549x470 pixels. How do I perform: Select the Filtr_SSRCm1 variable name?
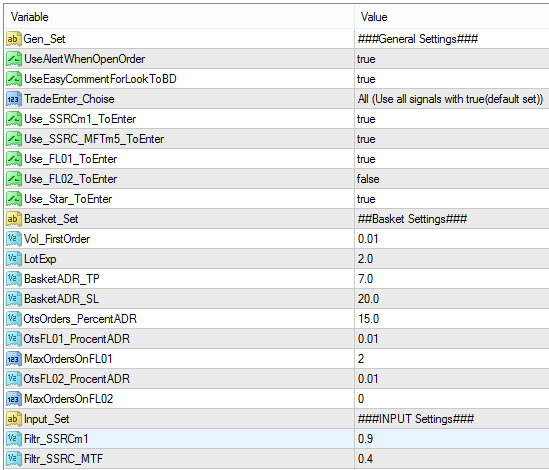pyautogui.click(x=56, y=439)
